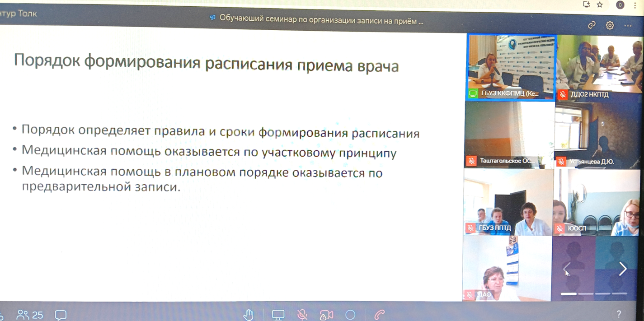Click muted mic icon on Устьянцева Д.Ю. tile
644x321 pixels.
pos(561,161)
